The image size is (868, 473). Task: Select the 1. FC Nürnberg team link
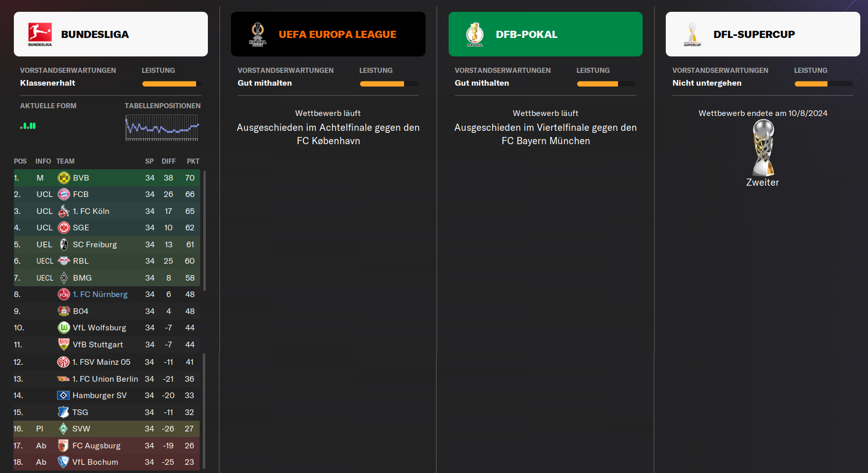click(x=100, y=294)
